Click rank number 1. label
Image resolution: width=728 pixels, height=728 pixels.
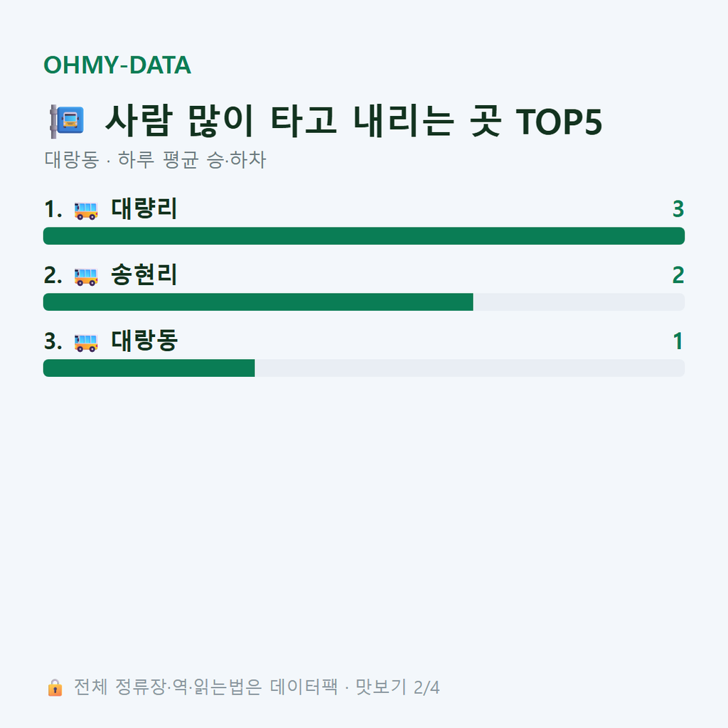pos(53,209)
